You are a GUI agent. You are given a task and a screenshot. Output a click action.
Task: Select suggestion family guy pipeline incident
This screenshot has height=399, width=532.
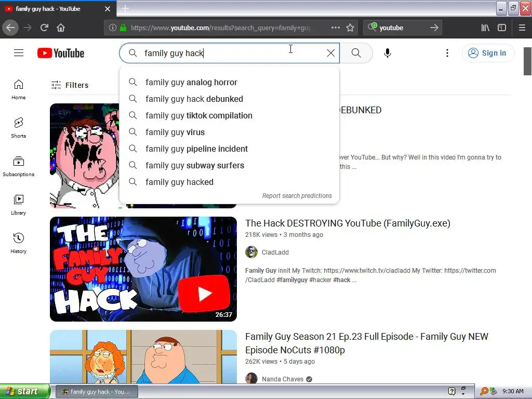pyautogui.click(x=229, y=149)
